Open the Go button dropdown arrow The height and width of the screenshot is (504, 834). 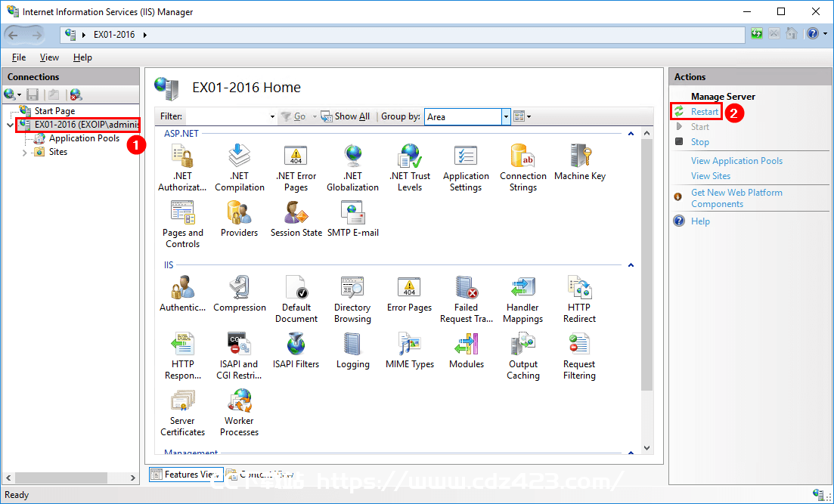click(x=315, y=116)
